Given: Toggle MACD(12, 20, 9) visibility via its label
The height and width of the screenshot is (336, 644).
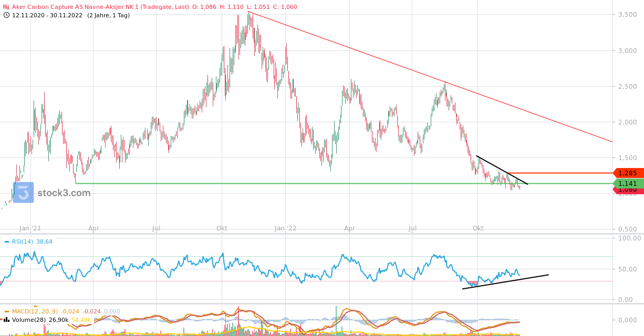Looking at the screenshot, I should pyautogui.click(x=35, y=311).
